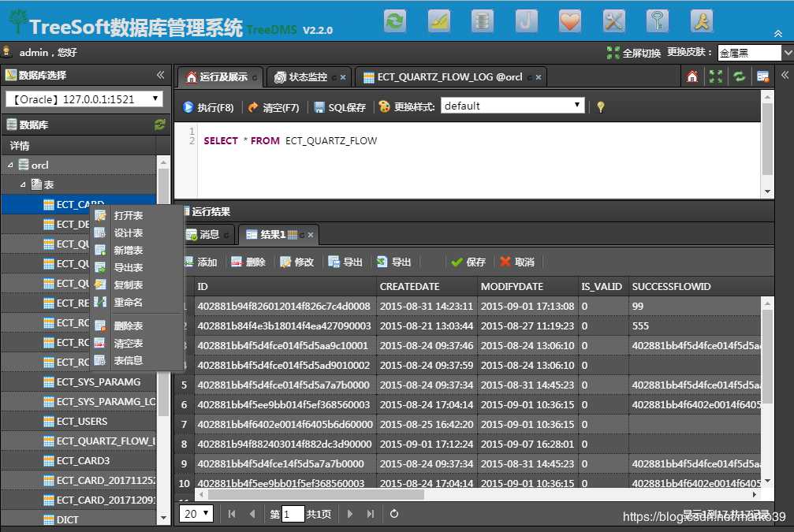Toggle fullscreen with 全屏切换

(633, 53)
